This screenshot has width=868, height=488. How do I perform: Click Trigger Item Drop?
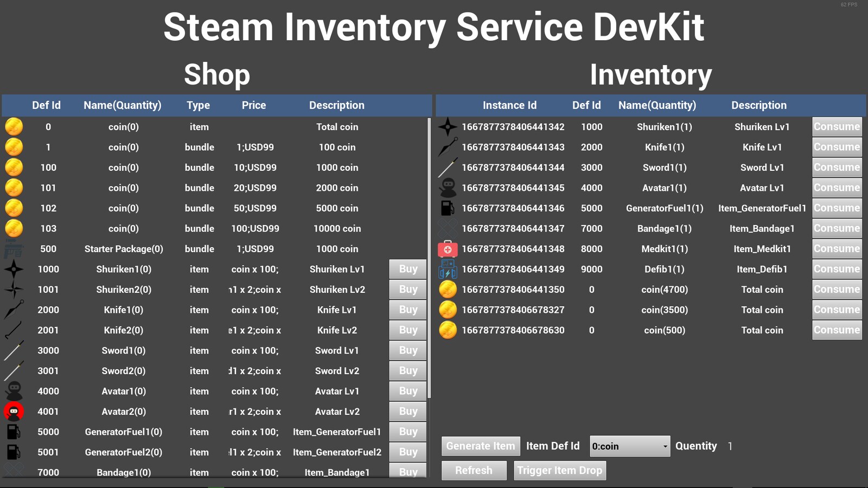560,470
